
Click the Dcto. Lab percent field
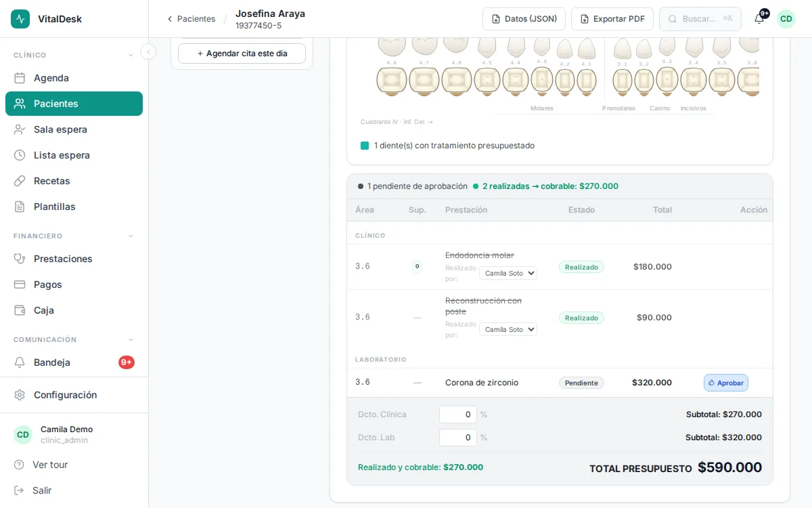click(458, 438)
